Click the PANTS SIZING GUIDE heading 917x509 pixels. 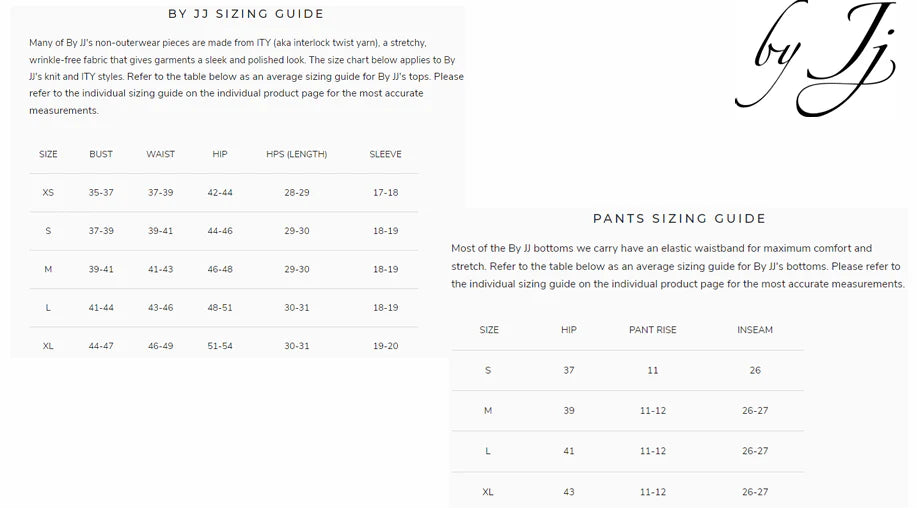pos(679,219)
